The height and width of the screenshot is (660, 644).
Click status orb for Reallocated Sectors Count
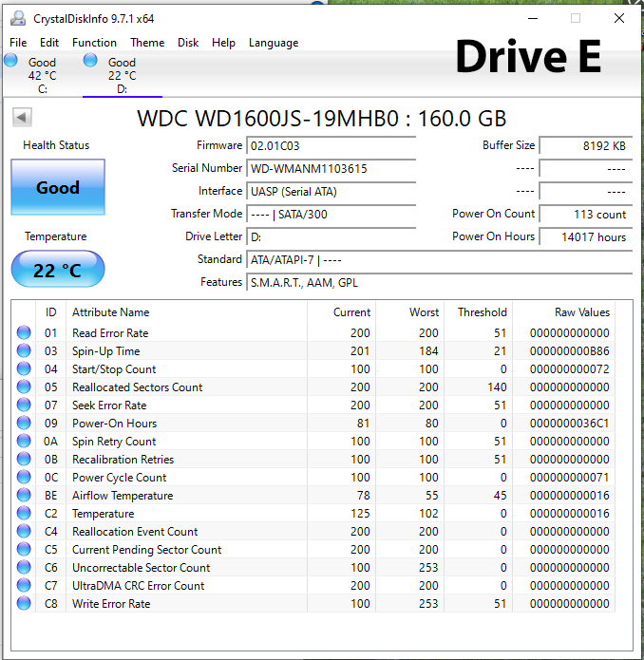point(24,387)
